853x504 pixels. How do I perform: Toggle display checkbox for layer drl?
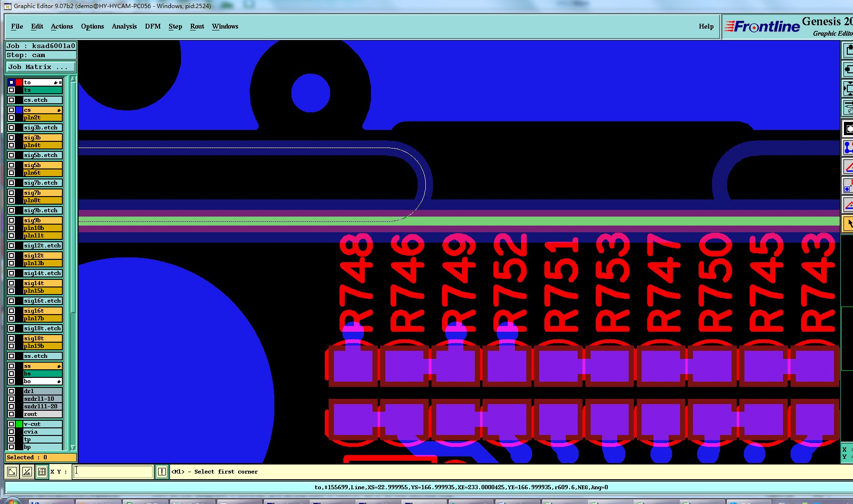click(x=11, y=391)
